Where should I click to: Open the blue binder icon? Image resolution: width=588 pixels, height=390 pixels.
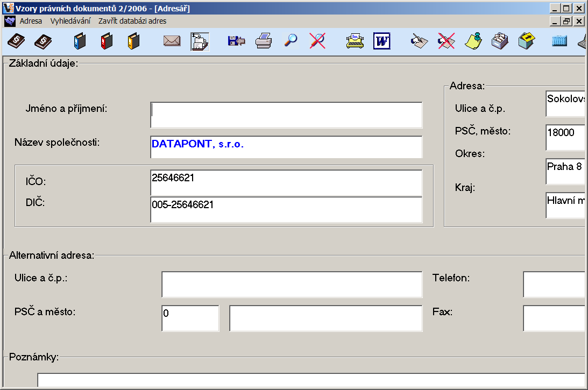click(x=80, y=41)
